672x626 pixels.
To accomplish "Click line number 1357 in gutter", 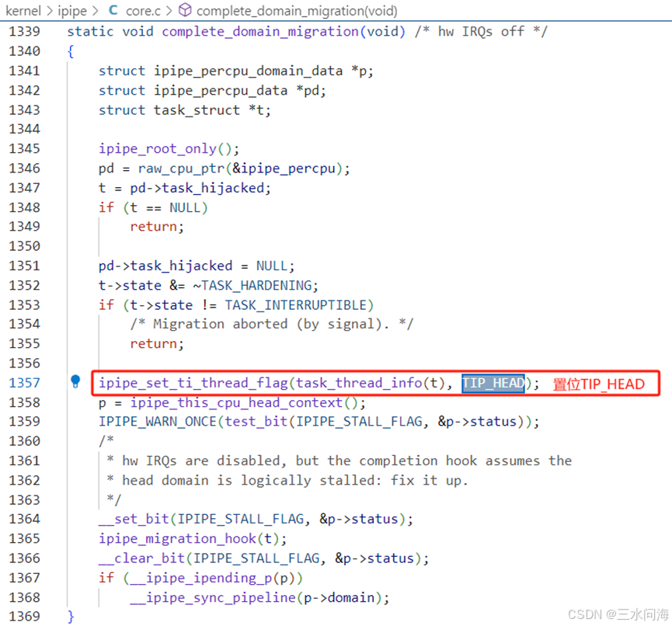I will click(x=24, y=383).
